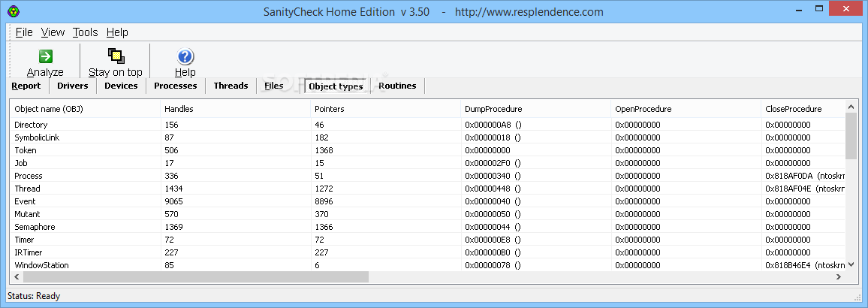Click the horizontal scrollbar thumb
This screenshot has height=308, width=868.
196,276
